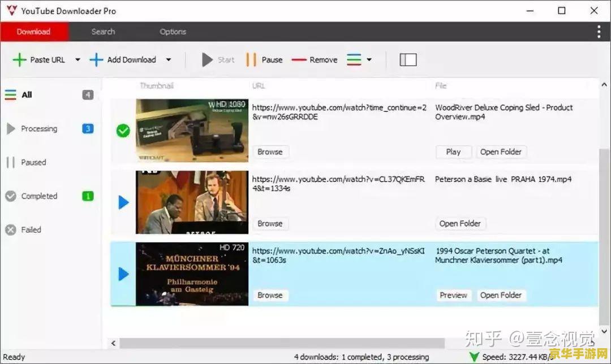Click the Peterson a Basie live PRAHA 1974.mp4 filename

[503, 179]
